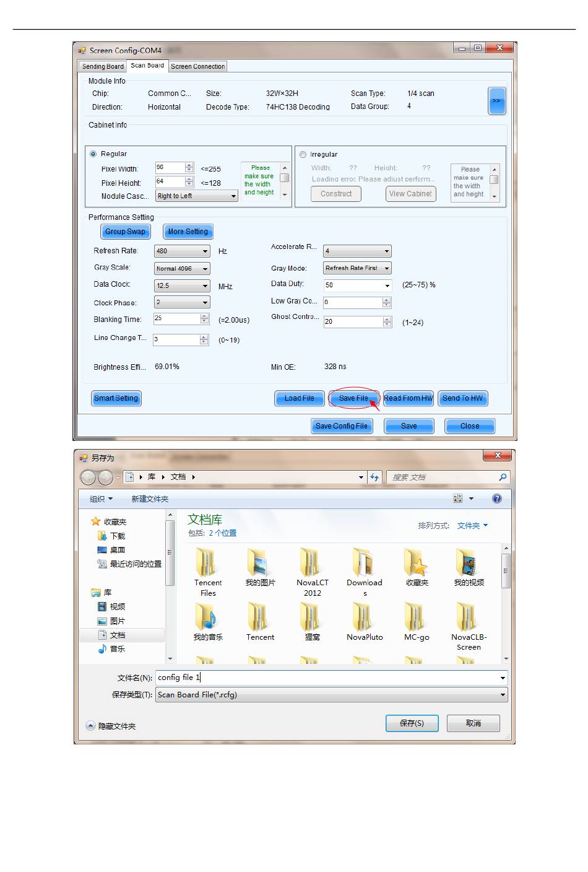Toggle the hide folders arrow button
Image resolution: width=588 pixels, height=872 pixels.
click(90, 726)
